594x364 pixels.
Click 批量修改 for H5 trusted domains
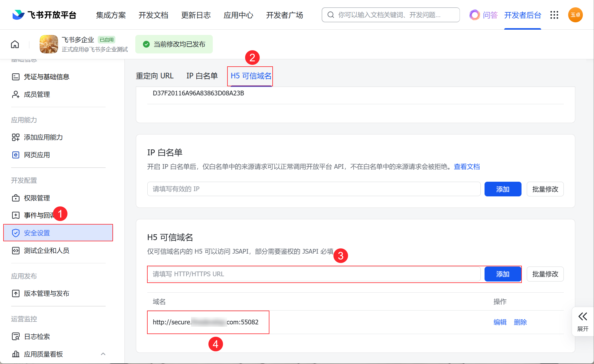tap(545, 274)
